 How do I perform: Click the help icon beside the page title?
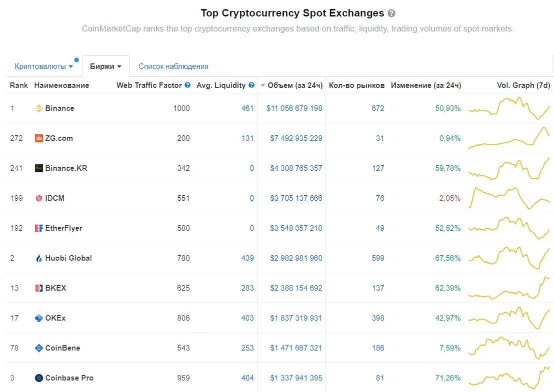pyautogui.click(x=391, y=13)
